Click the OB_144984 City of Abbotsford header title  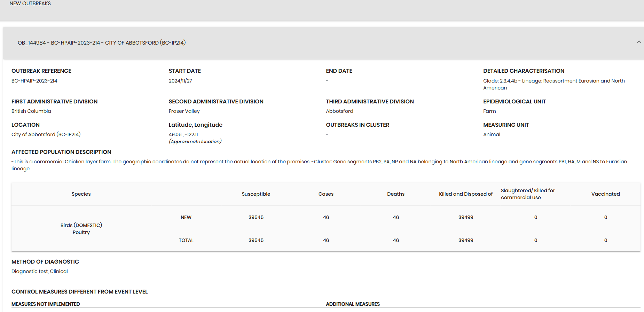pos(102,43)
